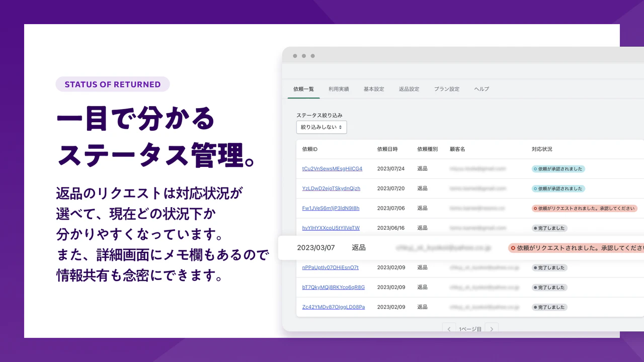Click the red request badge in Fw1JVeS6m1jP3ldN9I8h row

pyautogui.click(x=585, y=208)
